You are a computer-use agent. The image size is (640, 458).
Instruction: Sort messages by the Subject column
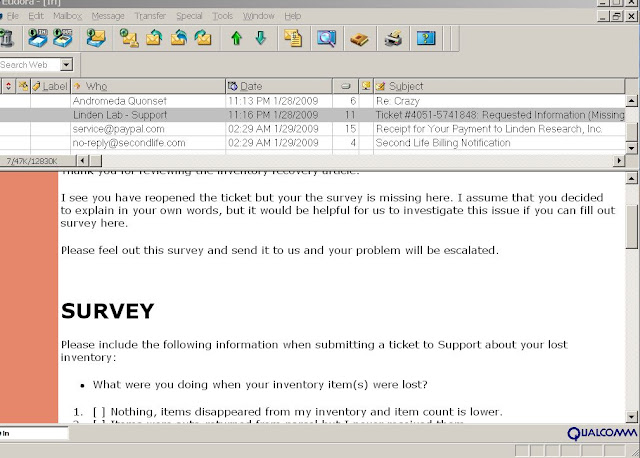[x=499, y=86]
